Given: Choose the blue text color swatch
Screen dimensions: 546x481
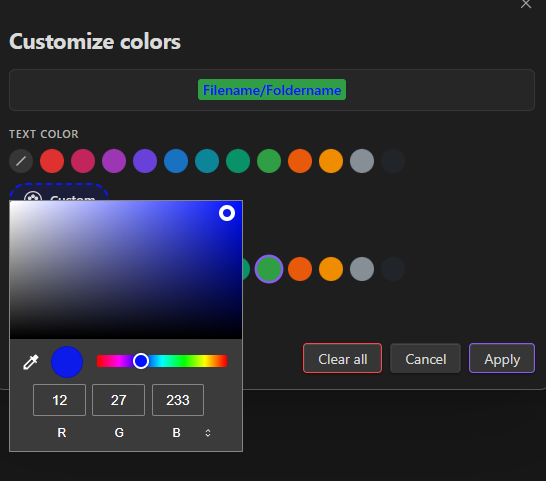Looking at the screenshot, I should (176, 161).
